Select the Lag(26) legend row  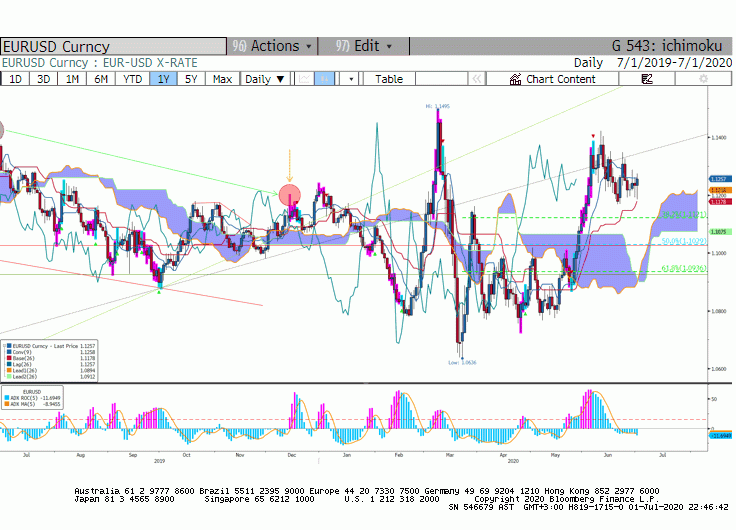coord(51,364)
